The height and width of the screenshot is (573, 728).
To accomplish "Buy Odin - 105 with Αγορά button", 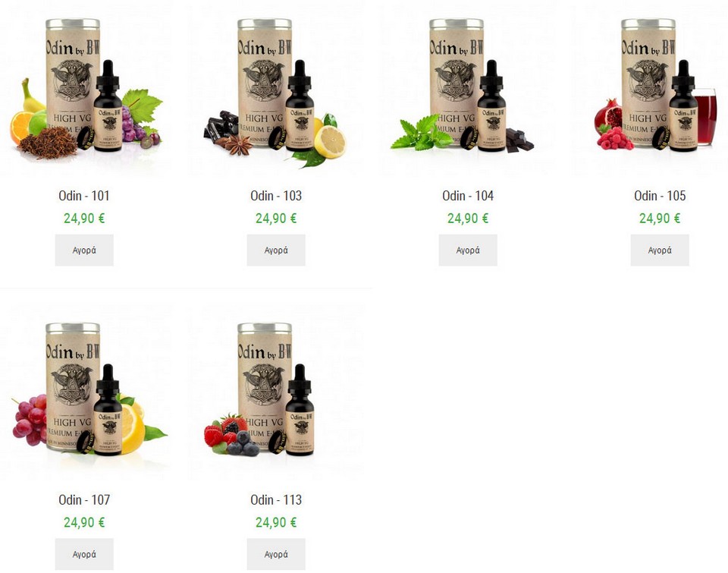I will click(660, 250).
